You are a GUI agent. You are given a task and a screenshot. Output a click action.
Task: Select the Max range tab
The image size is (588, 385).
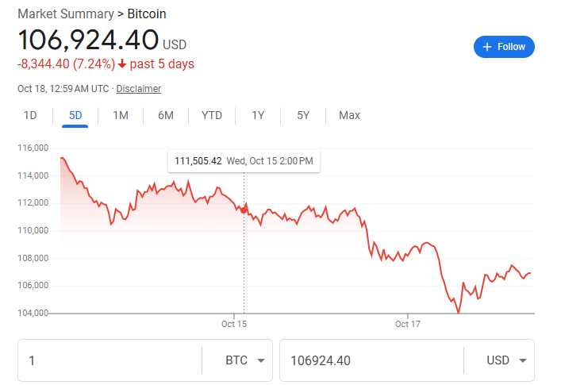tap(349, 115)
